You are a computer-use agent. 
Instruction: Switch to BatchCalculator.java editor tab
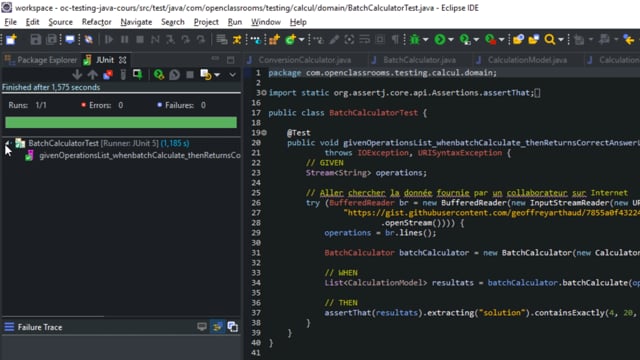coord(420,60)
